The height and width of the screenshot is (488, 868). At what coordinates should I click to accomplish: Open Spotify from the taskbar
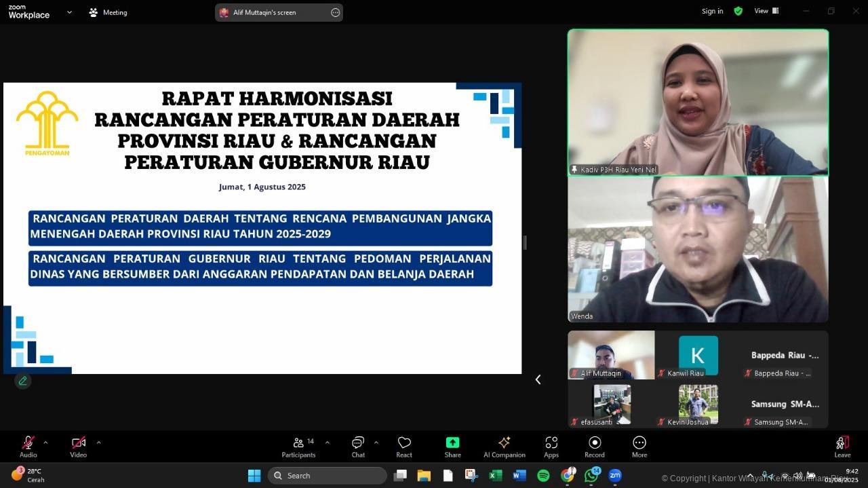pyautogui.click(x=543, y=476)
